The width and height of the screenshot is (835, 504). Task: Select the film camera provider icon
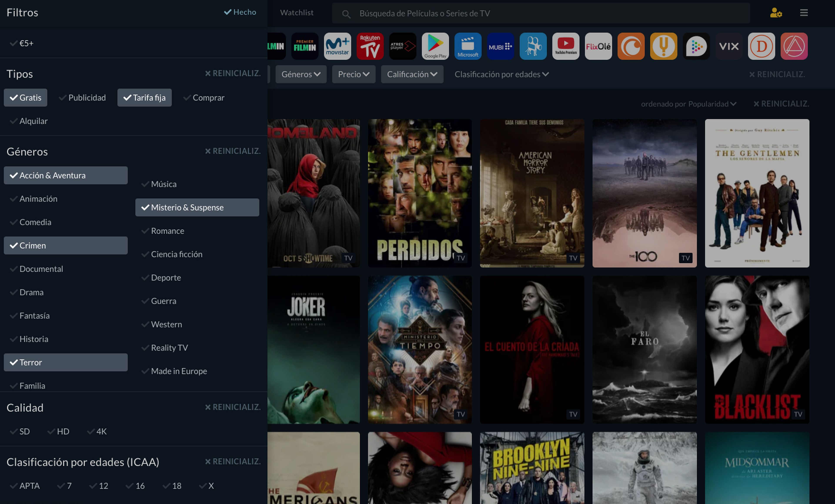coord(533,46)
